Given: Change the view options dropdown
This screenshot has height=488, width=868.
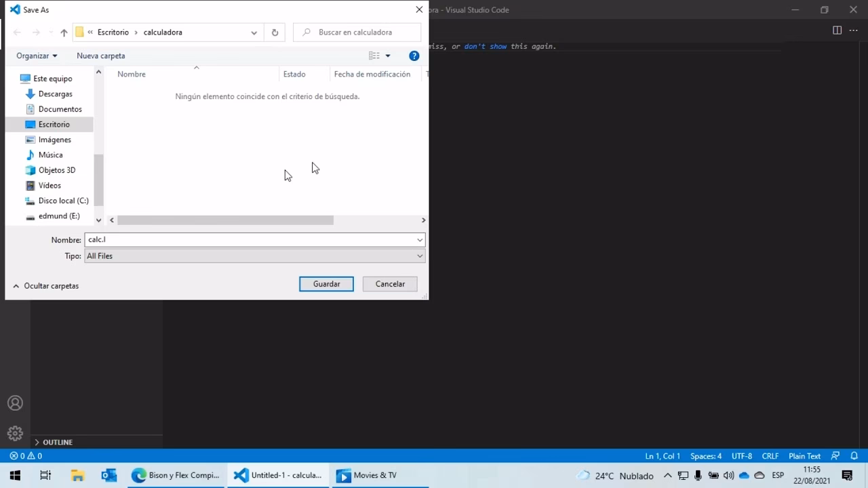Looking at the screenshot, I should point(388,56).
